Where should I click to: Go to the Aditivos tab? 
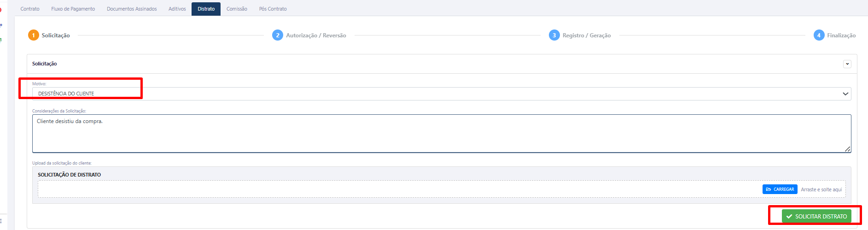coord(177,9)
